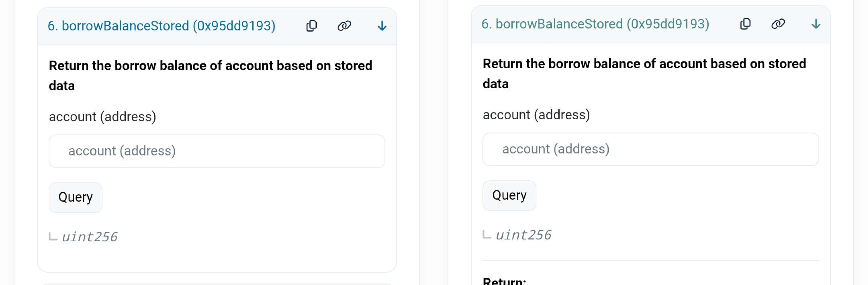This screenshot has height=285, width=868.
Task: Collapse left borrowBalanceStored panel with arrow
Action: coord(382,26)
